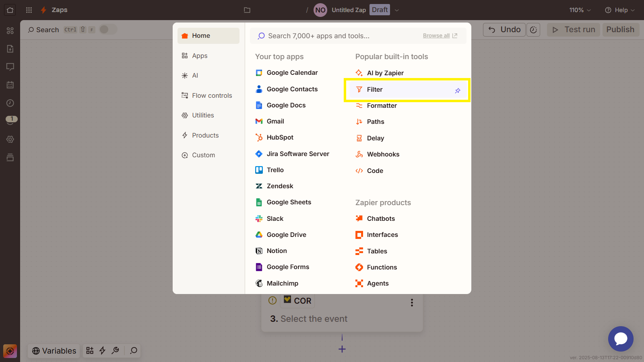
Task: Open version history clock icon
Action: [534, 30]
